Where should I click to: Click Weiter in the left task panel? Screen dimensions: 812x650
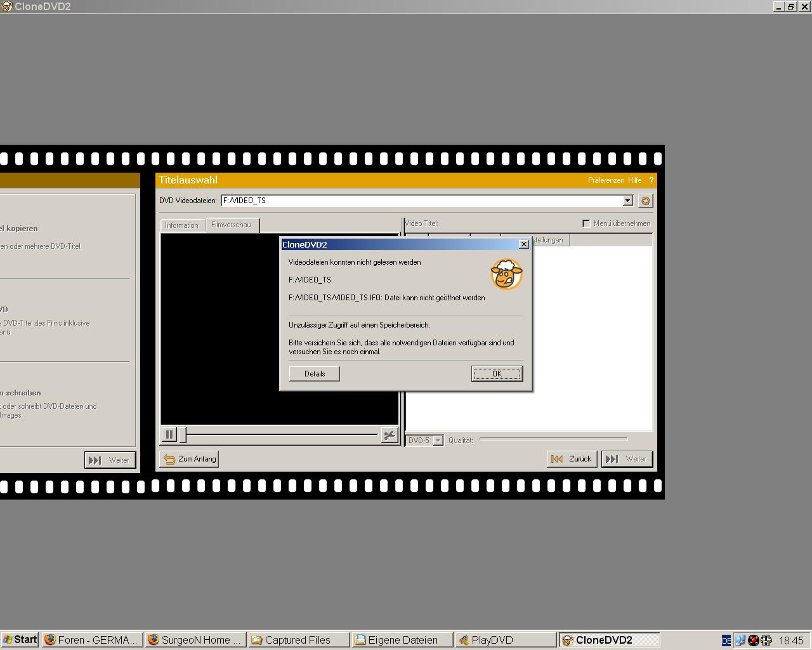tap(110, 460)
